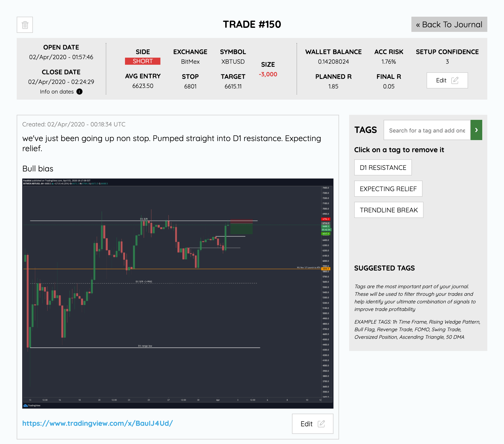Image resolution: width=504 pixels, height=444 pixels.
Task: Remove the TRENDLINE BREAK tag
Action: pyautogui.click(x=388, y=210)
